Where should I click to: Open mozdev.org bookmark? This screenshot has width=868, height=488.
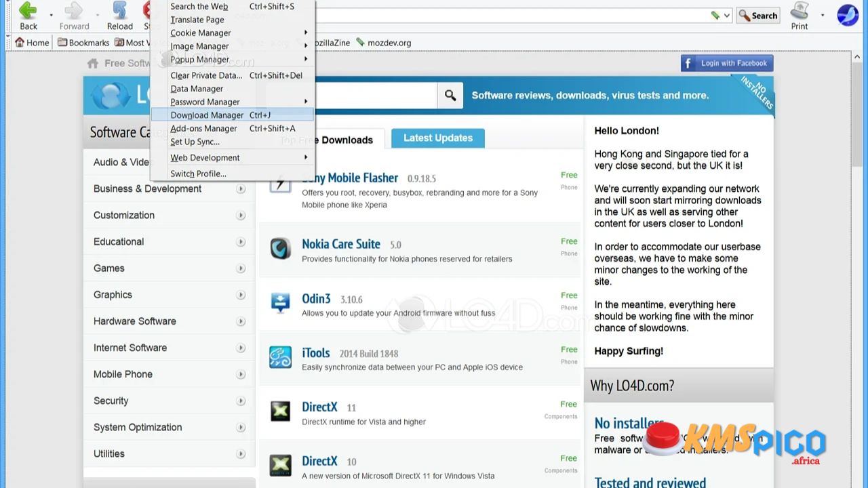coord(384,43)
